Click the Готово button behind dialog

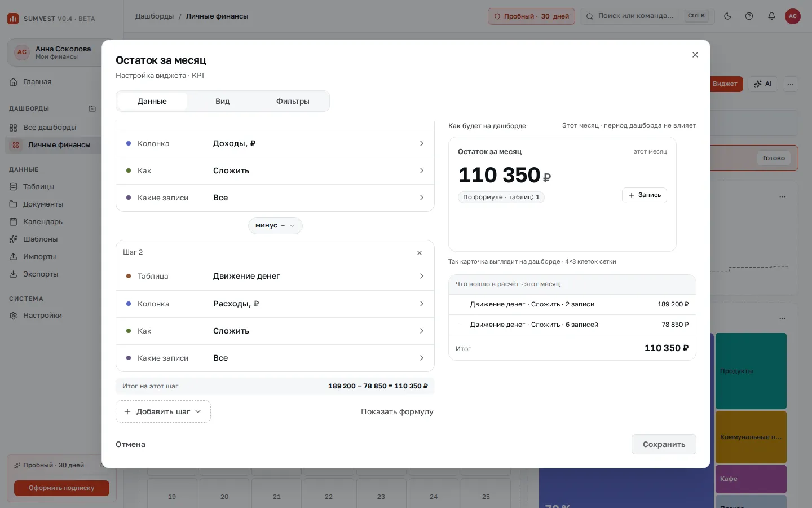click(774, 159)
